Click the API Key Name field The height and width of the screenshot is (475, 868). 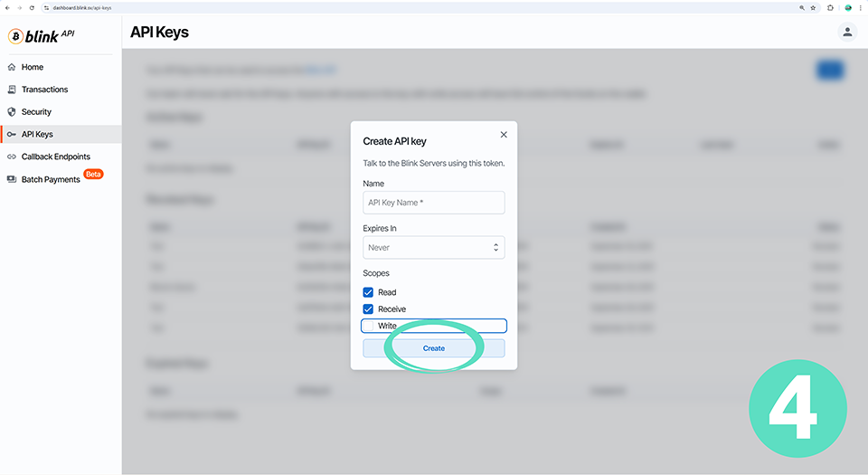433,203
